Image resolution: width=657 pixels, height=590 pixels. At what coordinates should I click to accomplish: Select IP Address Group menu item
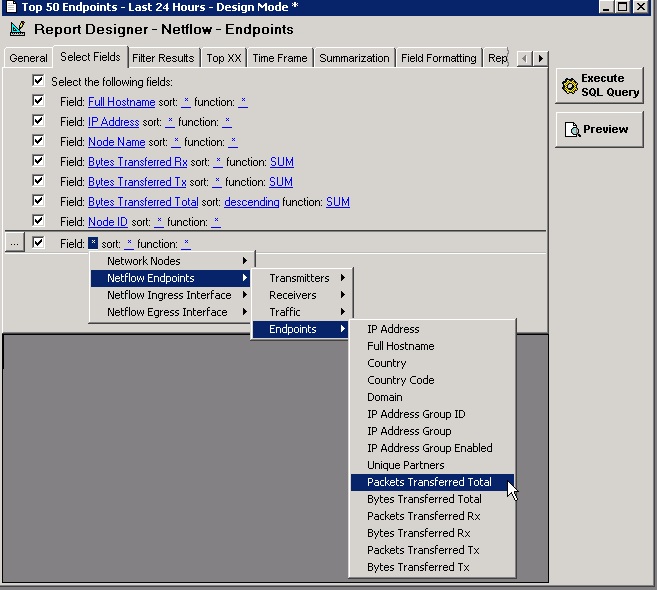click(x=432, y=431)
